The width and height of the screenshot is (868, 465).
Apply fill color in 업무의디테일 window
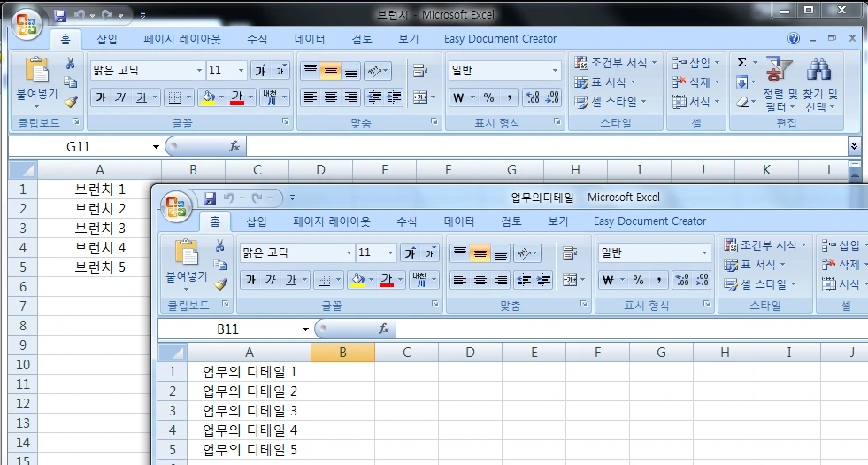[357, 280]
